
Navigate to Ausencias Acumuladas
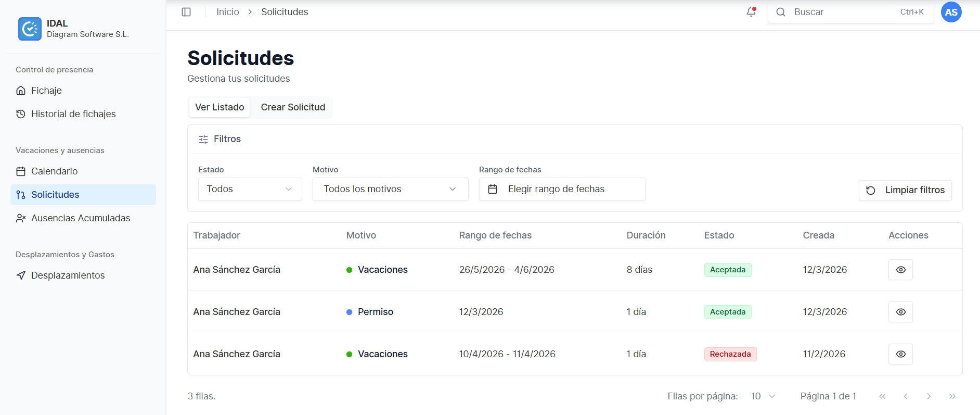80,218
